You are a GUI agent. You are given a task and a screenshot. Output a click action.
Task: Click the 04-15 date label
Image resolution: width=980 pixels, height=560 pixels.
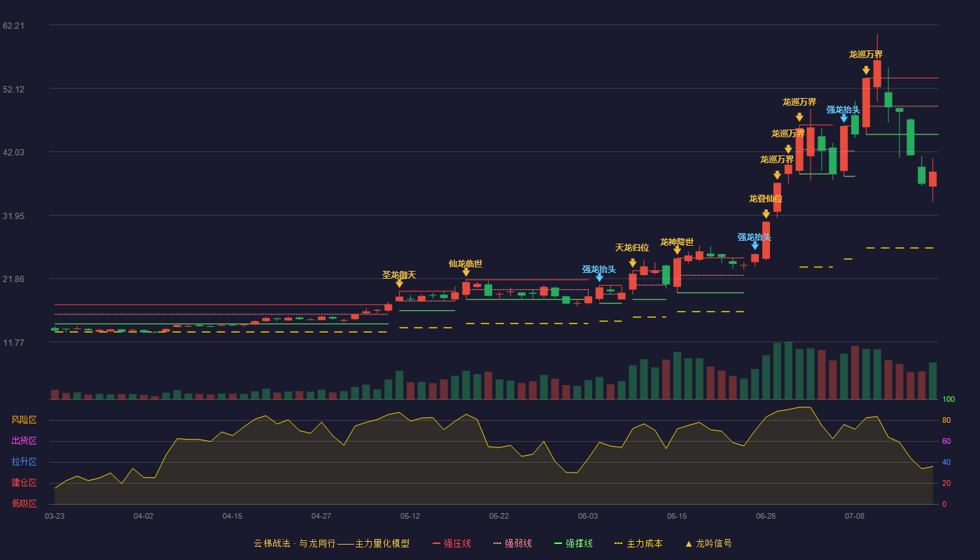pos(232,516)
